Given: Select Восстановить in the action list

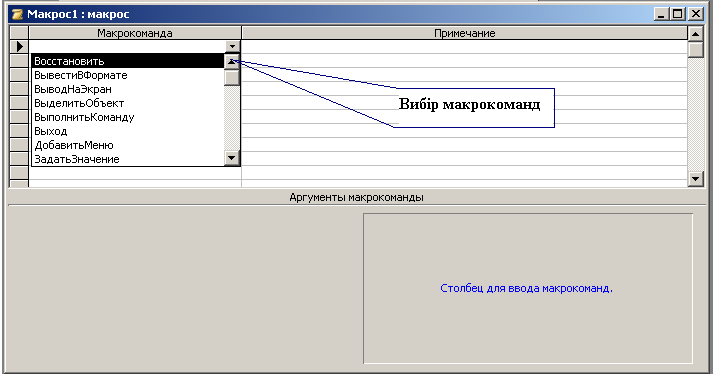Looking at the screenshot, I should 128,61.
